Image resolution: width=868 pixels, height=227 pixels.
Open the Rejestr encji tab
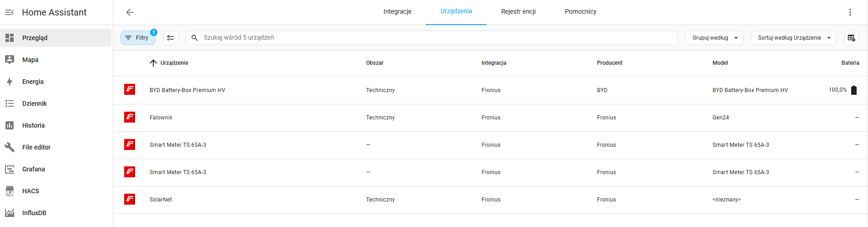(518, 12)
